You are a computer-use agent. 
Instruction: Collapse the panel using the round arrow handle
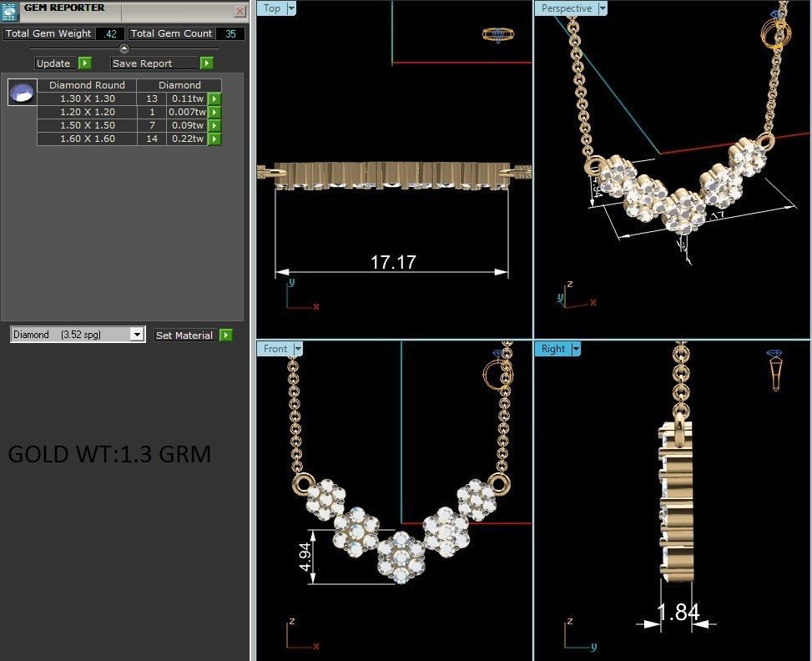[124, 48]
